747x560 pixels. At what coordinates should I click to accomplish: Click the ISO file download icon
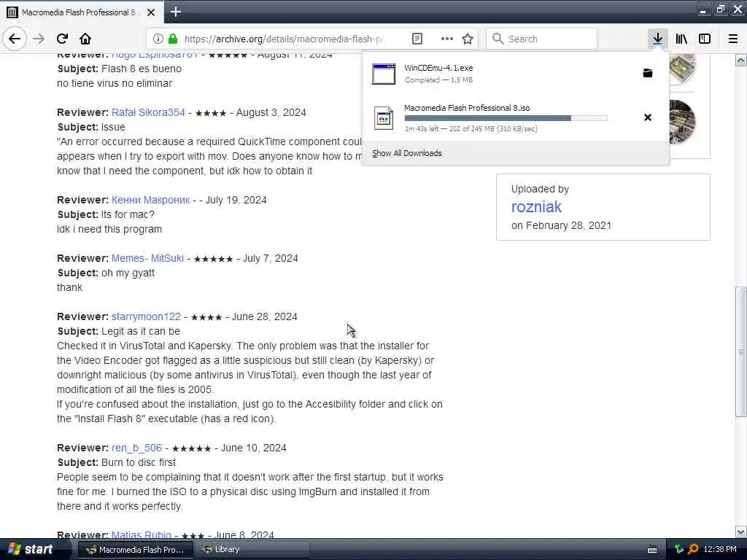384,118
